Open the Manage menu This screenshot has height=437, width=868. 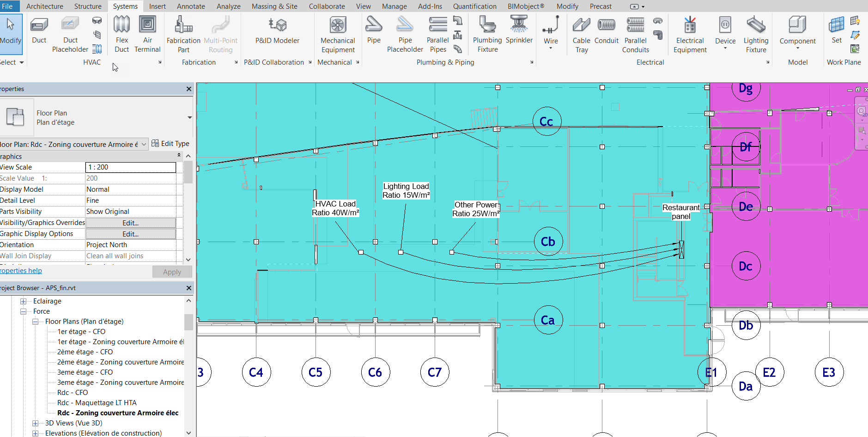(394, 6)
